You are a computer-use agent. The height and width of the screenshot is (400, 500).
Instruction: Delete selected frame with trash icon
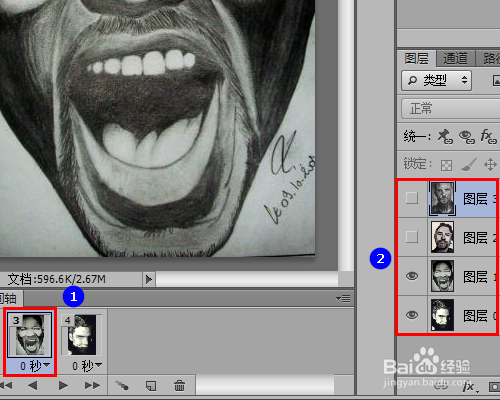coord(179,386)
